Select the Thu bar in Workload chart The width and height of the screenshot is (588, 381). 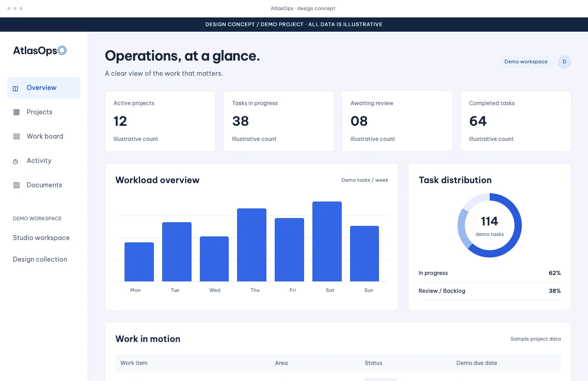(252, 245)
